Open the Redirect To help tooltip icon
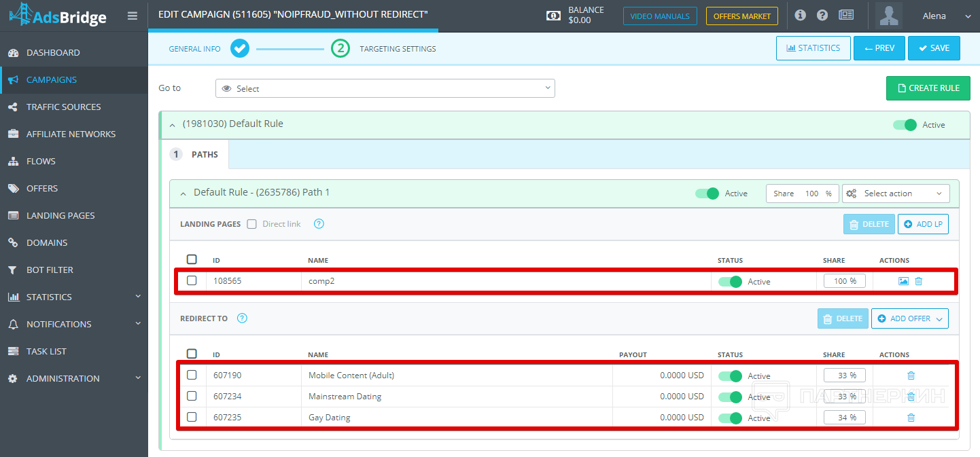This screenshot has width=980, height=457. point(242,318)
